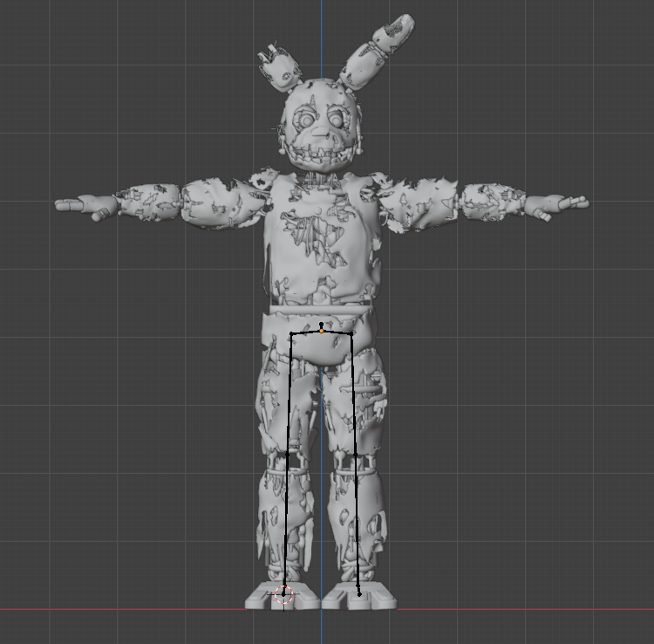
Task: Click the character's broken short ear
Action: pos(280,67)
